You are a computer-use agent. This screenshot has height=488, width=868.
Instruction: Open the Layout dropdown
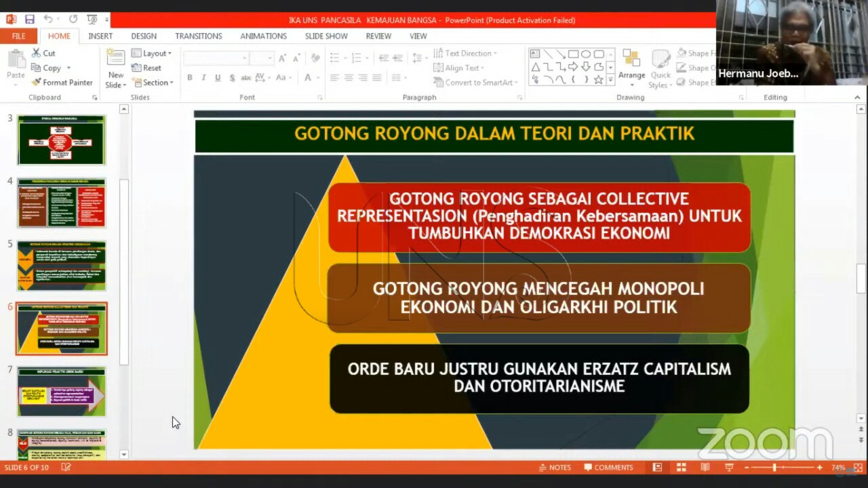click(151, 54)
